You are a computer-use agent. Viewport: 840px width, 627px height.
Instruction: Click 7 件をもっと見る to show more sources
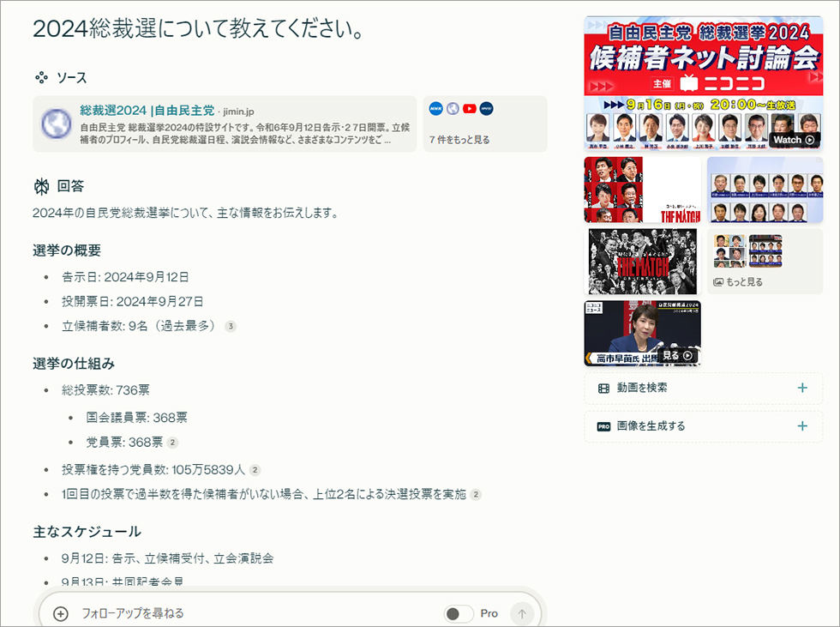459,140
